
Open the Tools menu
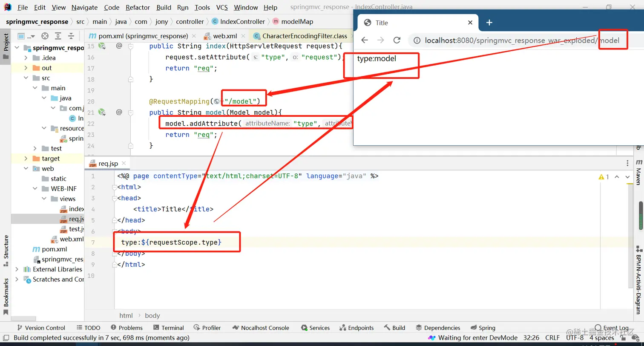pos(202,7)
